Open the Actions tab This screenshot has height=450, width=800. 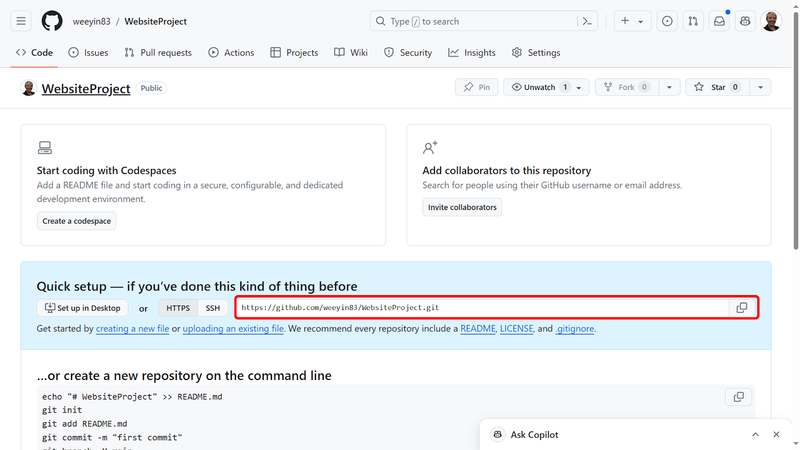pyautogui.click(x=231, y=53)
